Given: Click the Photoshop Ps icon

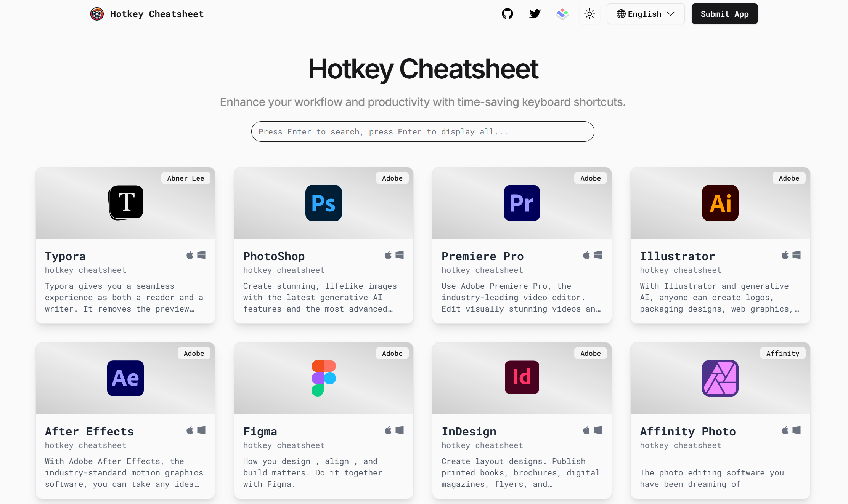Looking at the screenshot, I should point(323,203).
